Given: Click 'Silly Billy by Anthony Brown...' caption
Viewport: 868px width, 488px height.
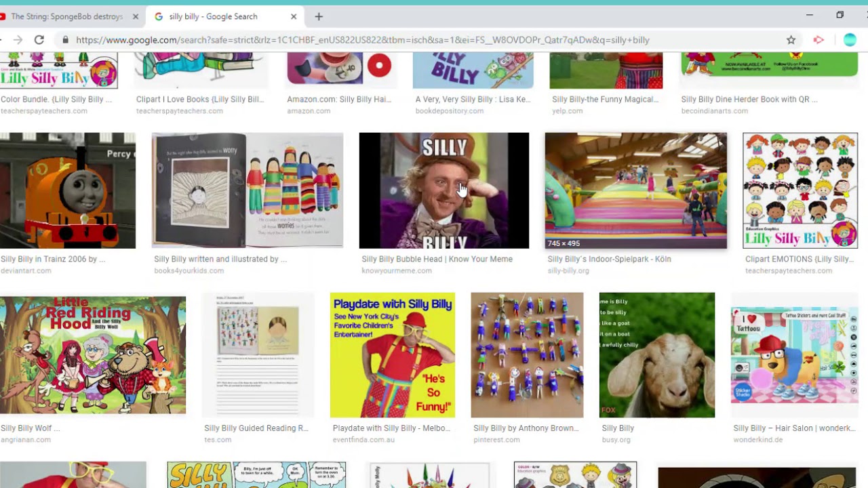Looking at the screenshot, I should coord(526,428).
